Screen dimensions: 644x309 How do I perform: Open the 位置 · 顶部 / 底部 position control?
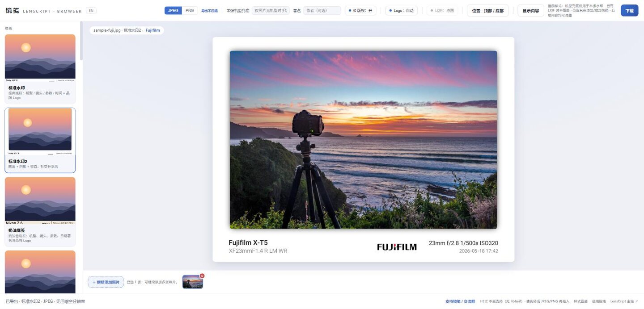[487, 11]
